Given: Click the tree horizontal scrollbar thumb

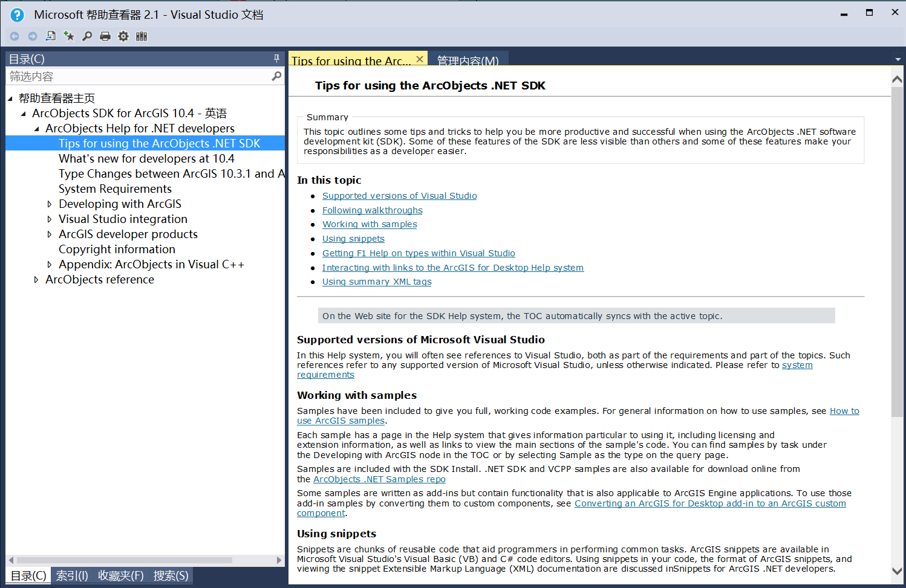Looking at the screenshot, I should pyautogui.click(x=124, y=560).
